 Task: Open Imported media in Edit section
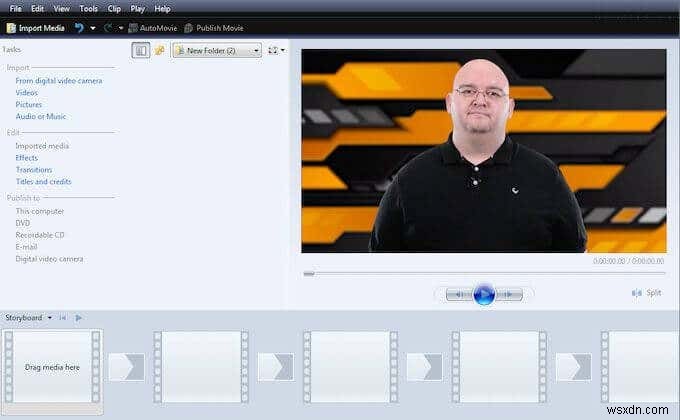(42, 146)
